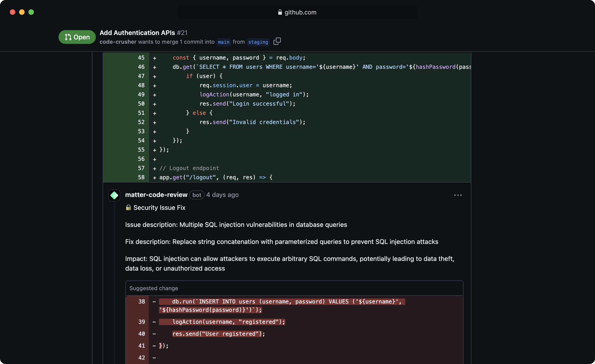Image resolution: width=595 pixels, height=364 pixels.
Task: Click diff line number 57
Action: (141, 168)
